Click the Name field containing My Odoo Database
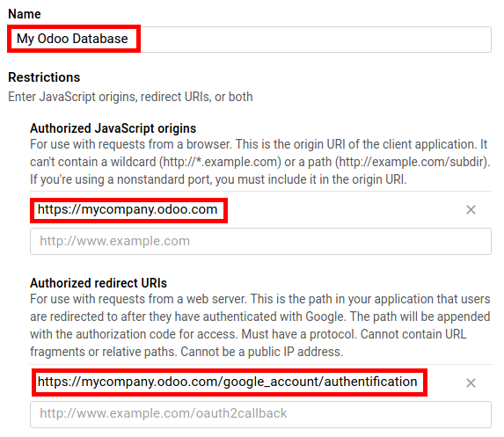The width and height of the screenshot is (504, 437). point(250,40)
